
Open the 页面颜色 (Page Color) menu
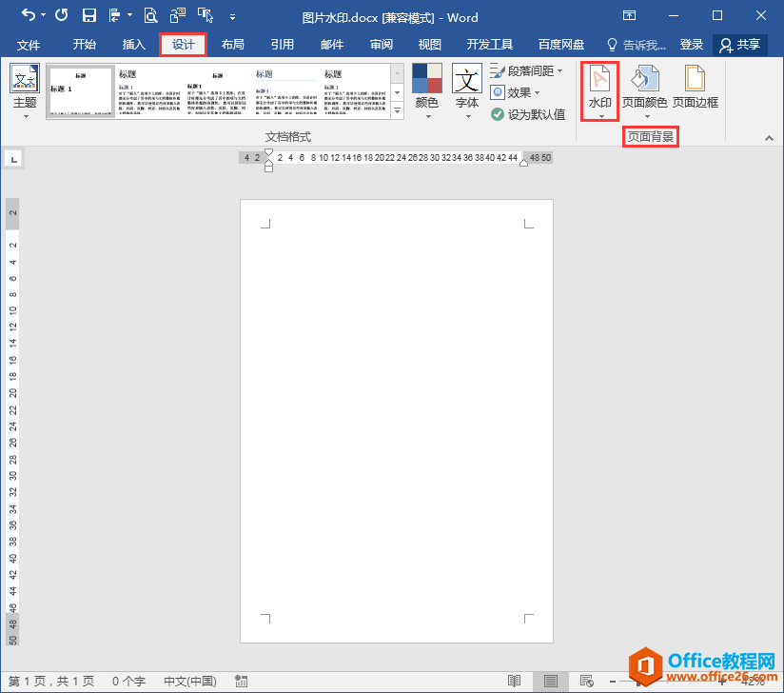[x=644, y=91]
